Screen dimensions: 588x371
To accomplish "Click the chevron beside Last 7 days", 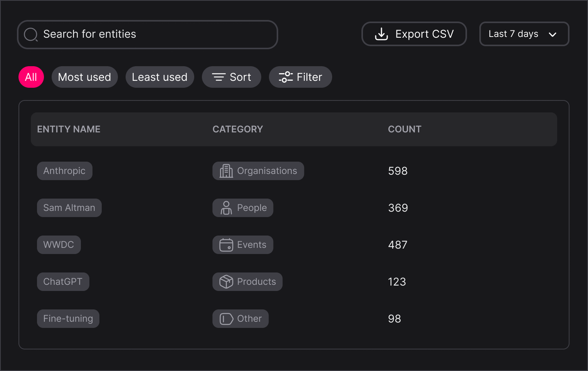I will coord(553,34).
